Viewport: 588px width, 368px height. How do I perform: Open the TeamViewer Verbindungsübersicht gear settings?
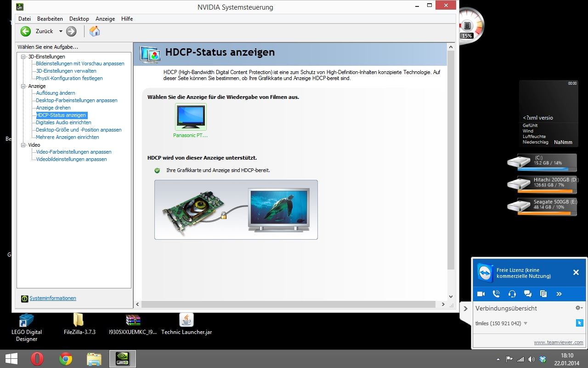[x=579, y=308]
